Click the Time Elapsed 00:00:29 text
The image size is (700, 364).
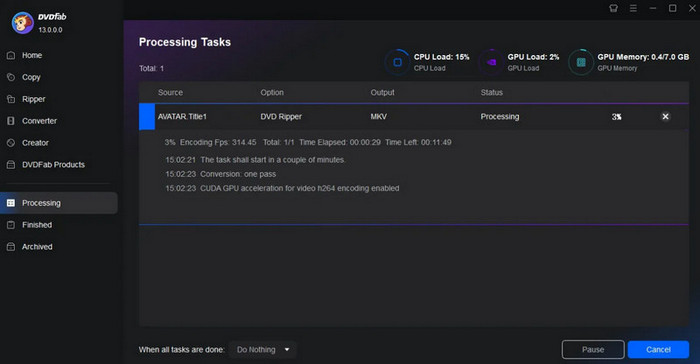pyautogui.click(x=340, y=142)
